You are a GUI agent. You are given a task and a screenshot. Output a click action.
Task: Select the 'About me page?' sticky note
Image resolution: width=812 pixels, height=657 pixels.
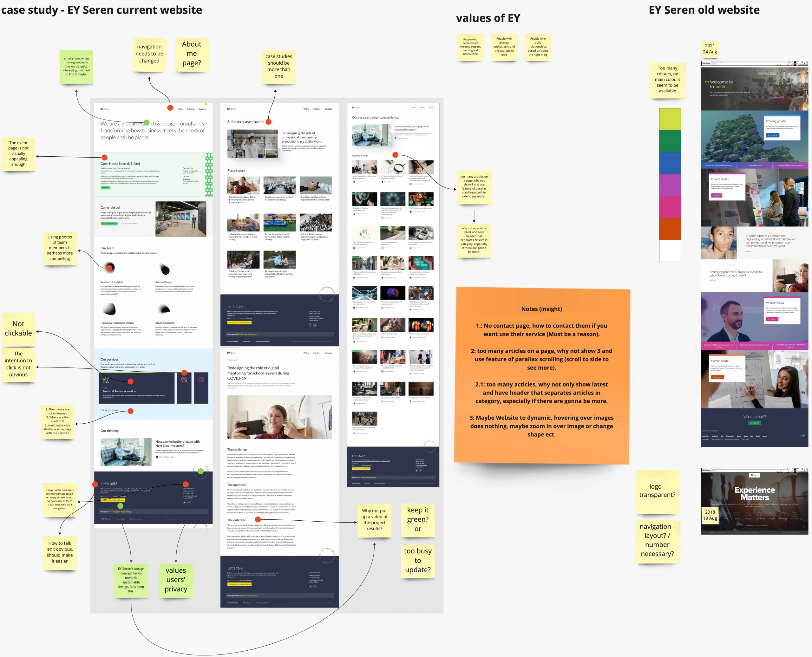tap(192, 54)
